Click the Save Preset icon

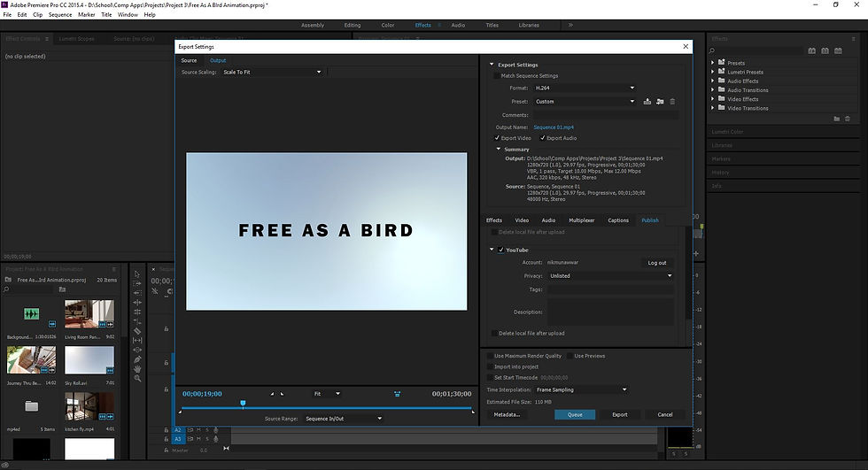[647, 102]
